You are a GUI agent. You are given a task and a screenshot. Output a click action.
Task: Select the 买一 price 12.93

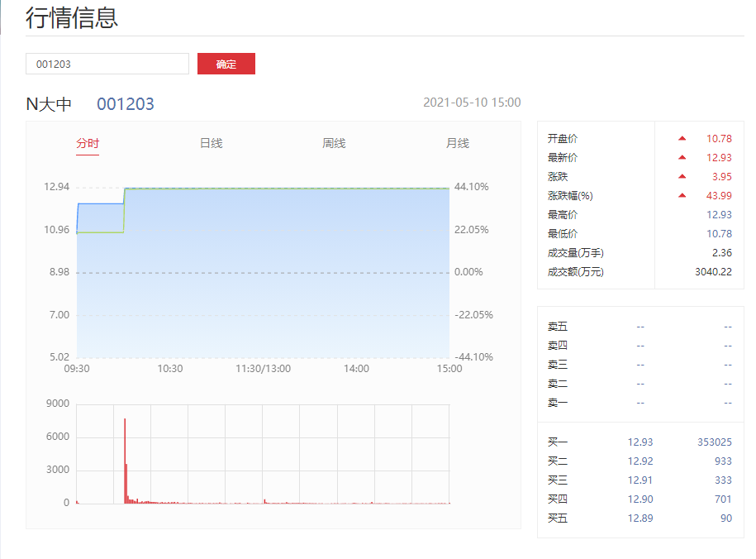(640, 442)
